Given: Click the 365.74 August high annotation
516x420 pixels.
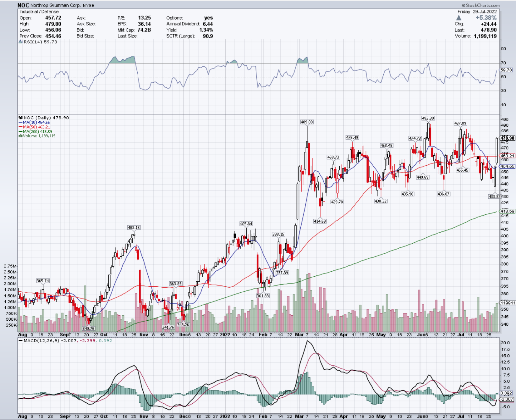Looking at the screenshot, I should point(43,281).
